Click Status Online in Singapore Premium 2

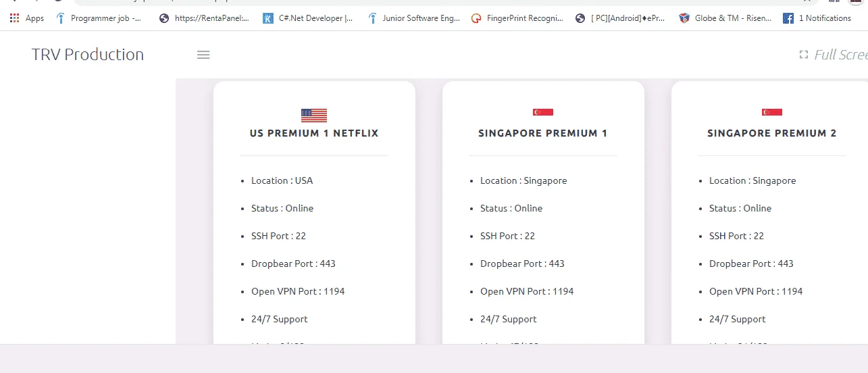click(x=740, y=208)
